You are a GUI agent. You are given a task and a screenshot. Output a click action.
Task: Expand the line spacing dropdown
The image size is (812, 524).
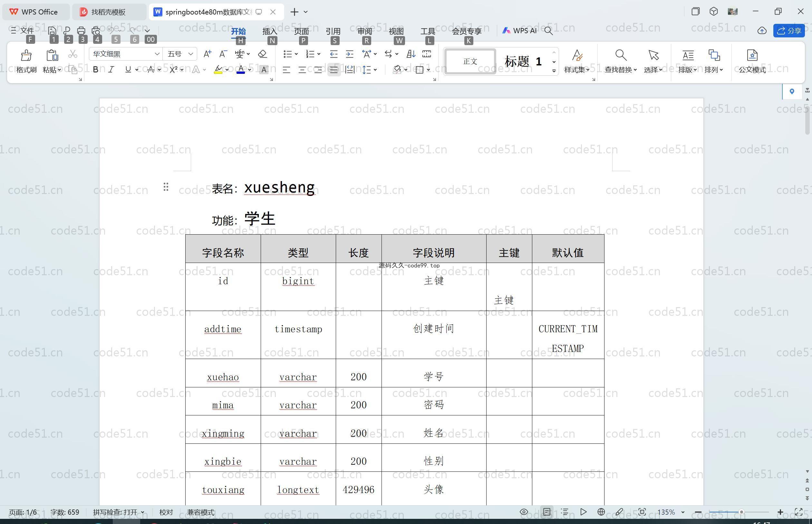tap(375, 70)
